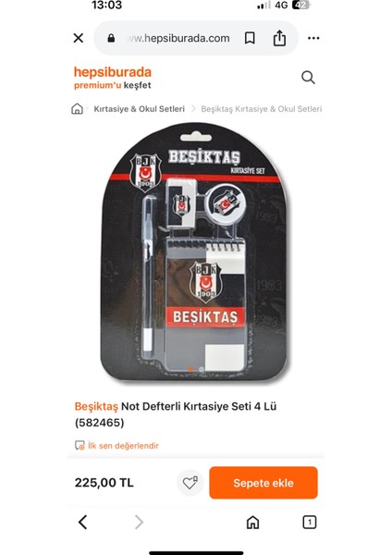This screenshot has width=392, height=555.
Task: Go forward with the right arrow
Action: coord(139,522)
